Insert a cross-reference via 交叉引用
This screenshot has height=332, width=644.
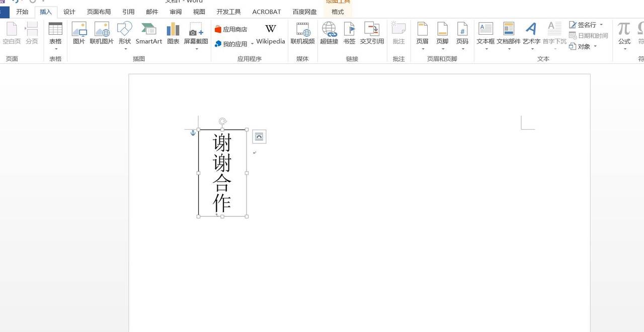coord(372,34)
